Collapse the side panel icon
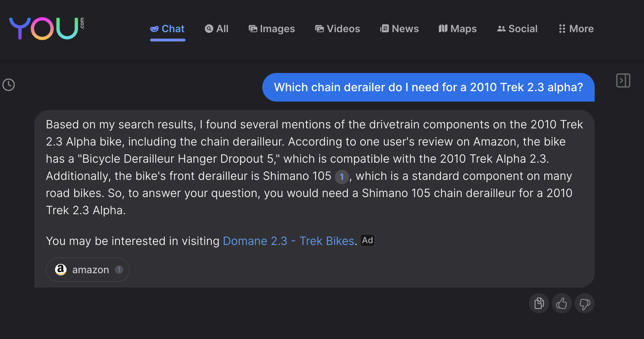 623,80
